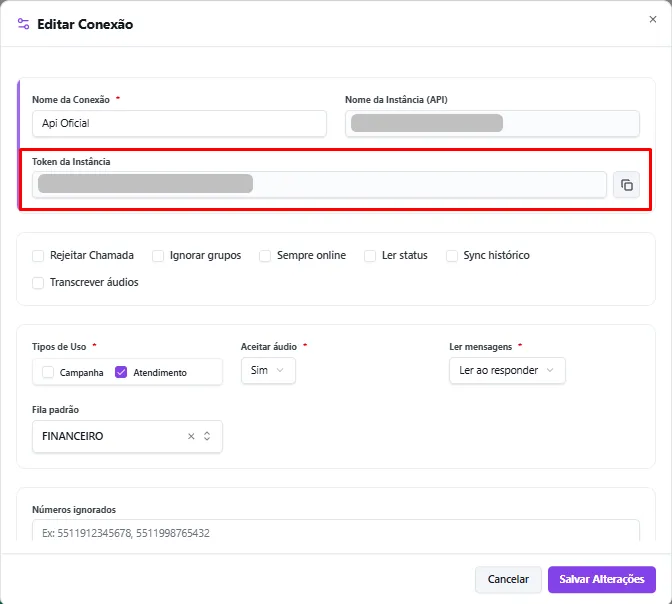Click Salvar Alterações button

pos(602,579)
